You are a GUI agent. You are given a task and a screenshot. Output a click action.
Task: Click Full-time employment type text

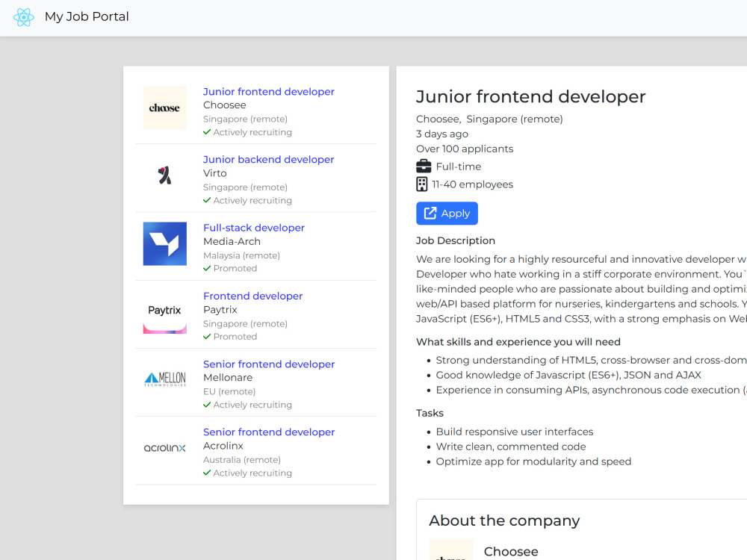coord(459,167)
